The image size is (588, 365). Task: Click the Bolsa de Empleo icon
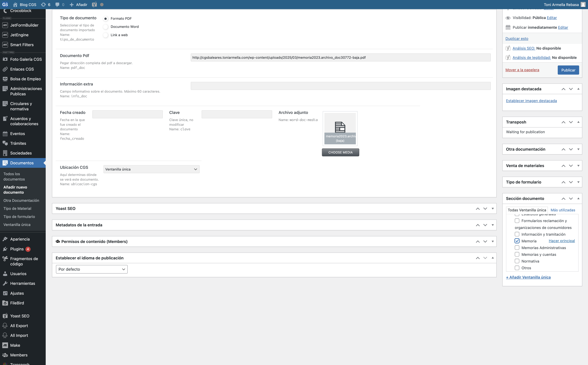point(5,79)
